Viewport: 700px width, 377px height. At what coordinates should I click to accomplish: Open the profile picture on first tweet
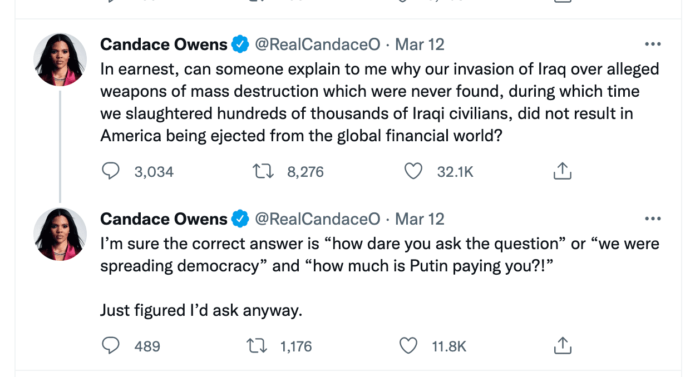coord(60,59)
